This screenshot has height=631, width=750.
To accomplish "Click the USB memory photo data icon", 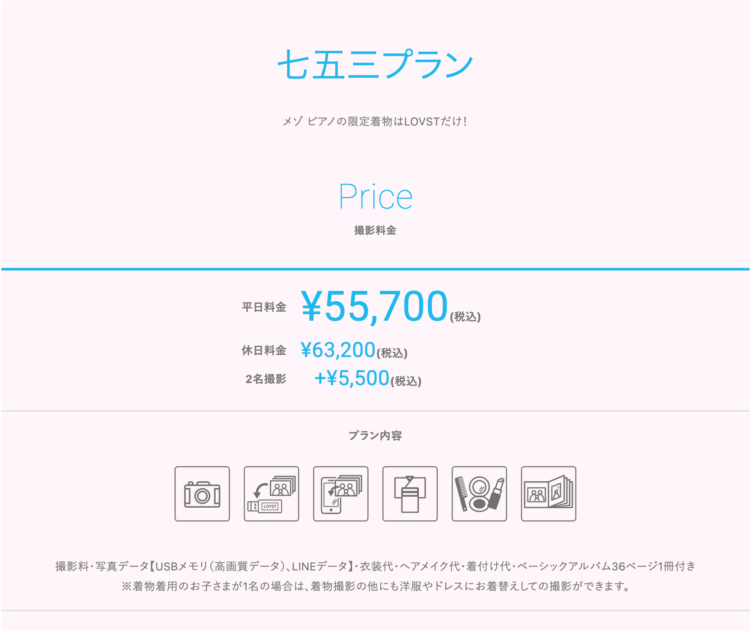I will coord(271,494).
